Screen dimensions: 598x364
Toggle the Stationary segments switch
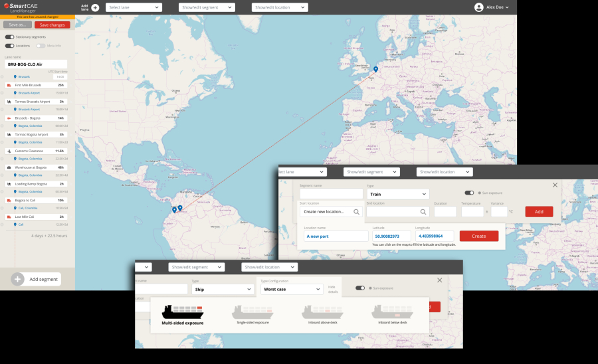9,37
